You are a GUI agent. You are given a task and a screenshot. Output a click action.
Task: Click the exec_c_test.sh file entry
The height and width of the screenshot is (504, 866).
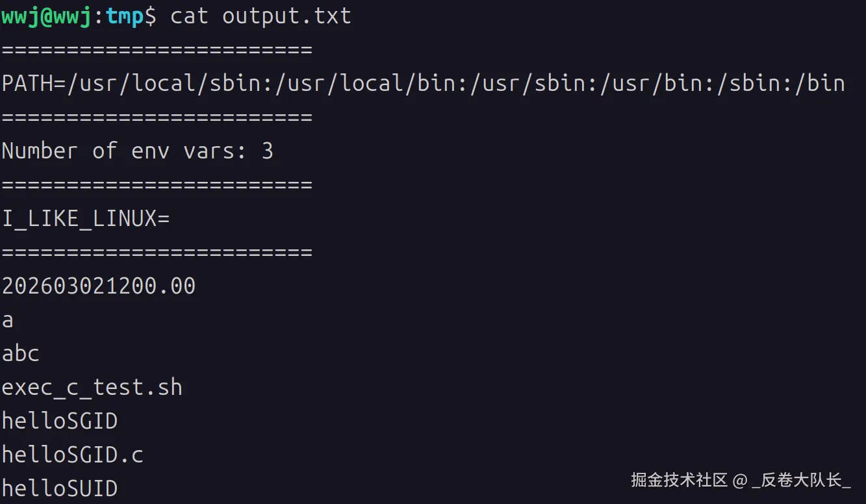92,388
